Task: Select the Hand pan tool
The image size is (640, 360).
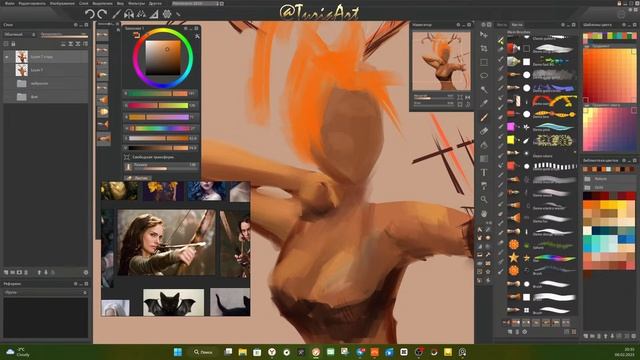Action: point(484,213)
